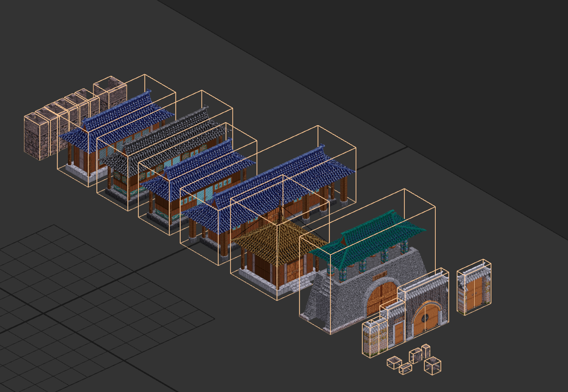This screenshot has width=568, height=392.
Task: Select the standalone wall gate at far right
Action: coord(474,287)
